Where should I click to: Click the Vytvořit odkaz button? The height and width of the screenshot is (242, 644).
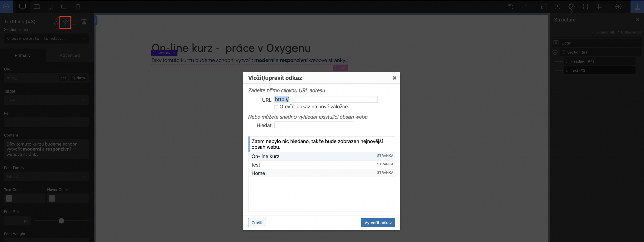(x=378, y=223)
